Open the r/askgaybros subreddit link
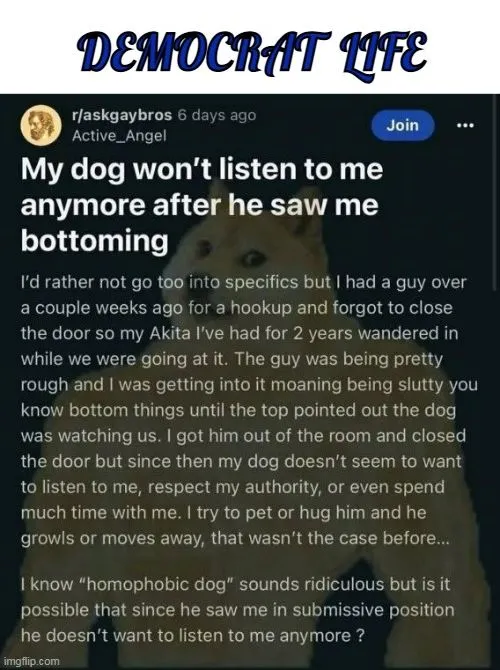 (x=122, y=115)
